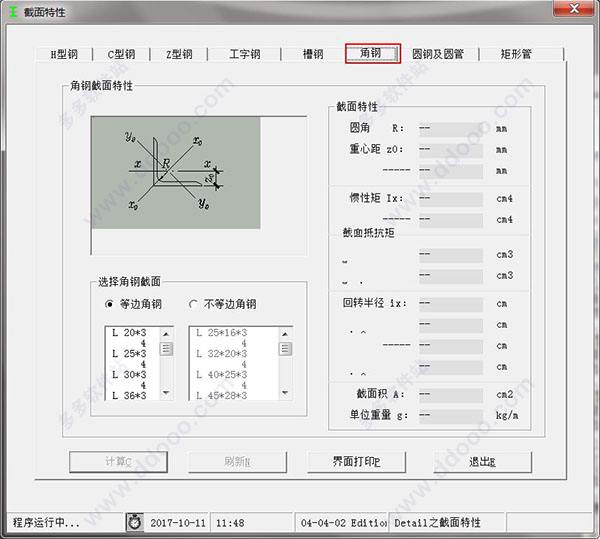The image size is (600, 539).
Task: Click down arrow of equal angle list scrollbar
Action: point(166,392)
